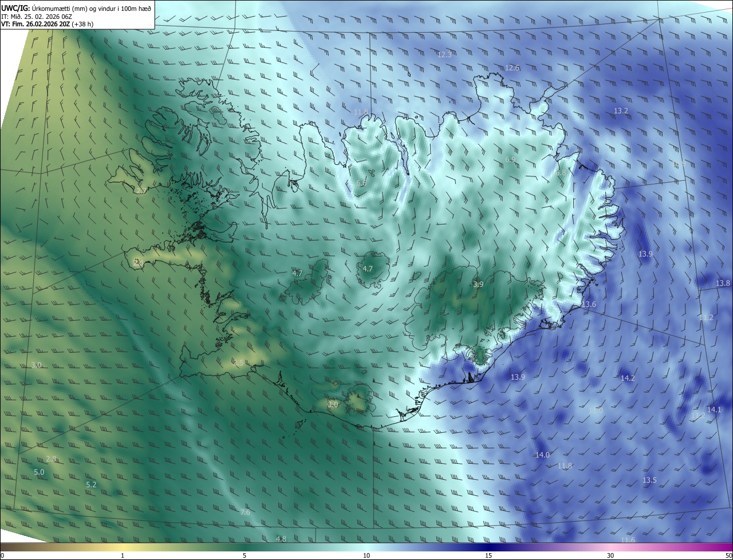733x560 pixels.
Task: Select the 6.8 value label
Action: pyautogui.click(x=561, y=172)
